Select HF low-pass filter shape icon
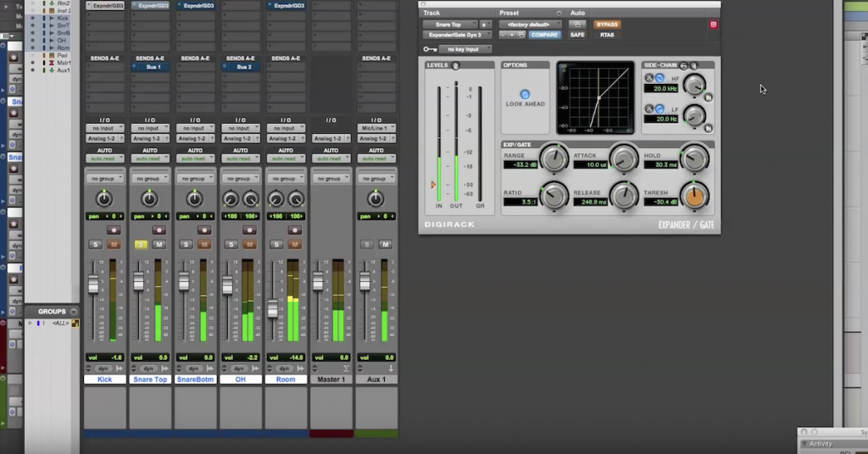 click(x=659, y=79)
